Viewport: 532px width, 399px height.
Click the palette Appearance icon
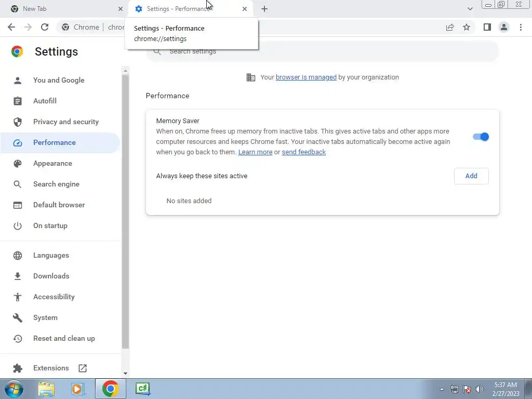[18, 164]
